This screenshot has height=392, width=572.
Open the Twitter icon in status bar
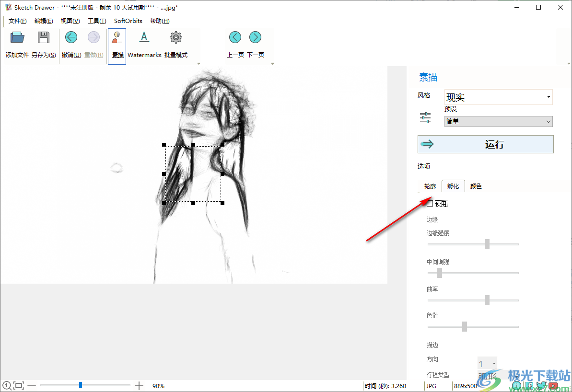click(x=541, y=386)
